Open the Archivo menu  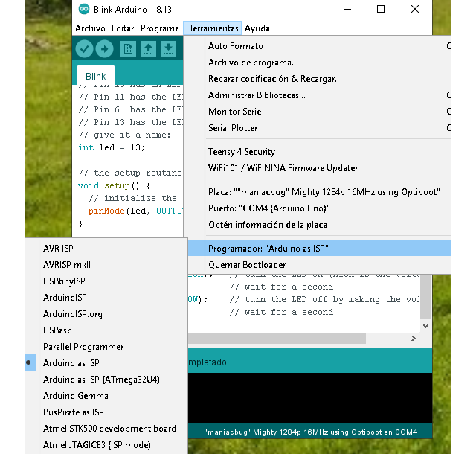tap(91, 28)
